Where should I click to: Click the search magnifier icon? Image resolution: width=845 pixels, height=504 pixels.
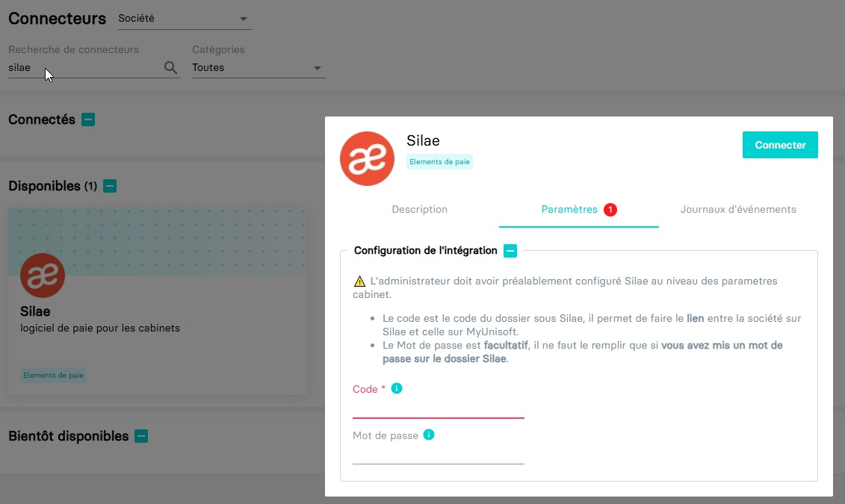(x=170, y=67)
